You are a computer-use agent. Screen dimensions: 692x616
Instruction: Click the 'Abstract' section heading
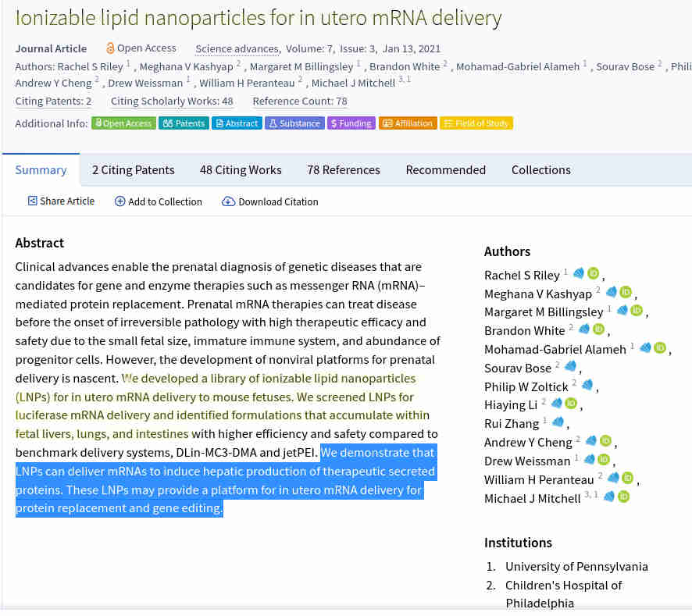(x=40, y=243)
